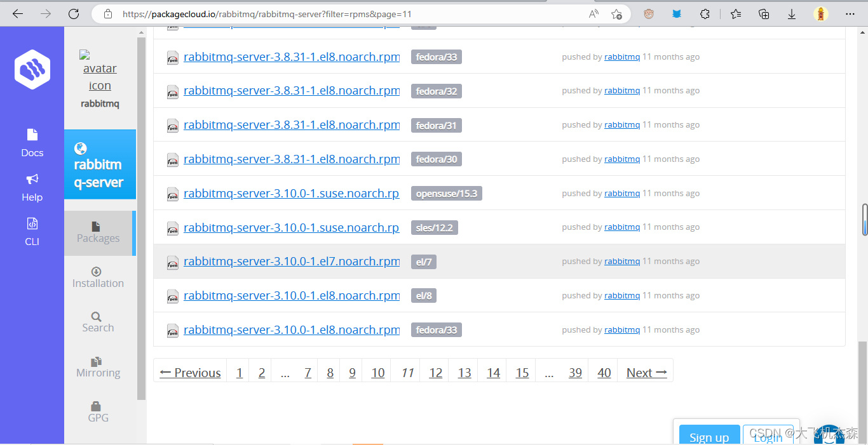Image resolution: width=868 pixels, height=445 pixels.
Task: Open rabbitmq user link in sles/12.2 row
Action: coord(622,227)
